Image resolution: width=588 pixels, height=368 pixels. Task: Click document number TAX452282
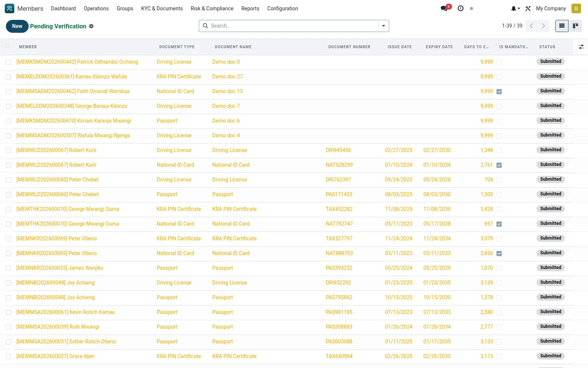(339, 209)
